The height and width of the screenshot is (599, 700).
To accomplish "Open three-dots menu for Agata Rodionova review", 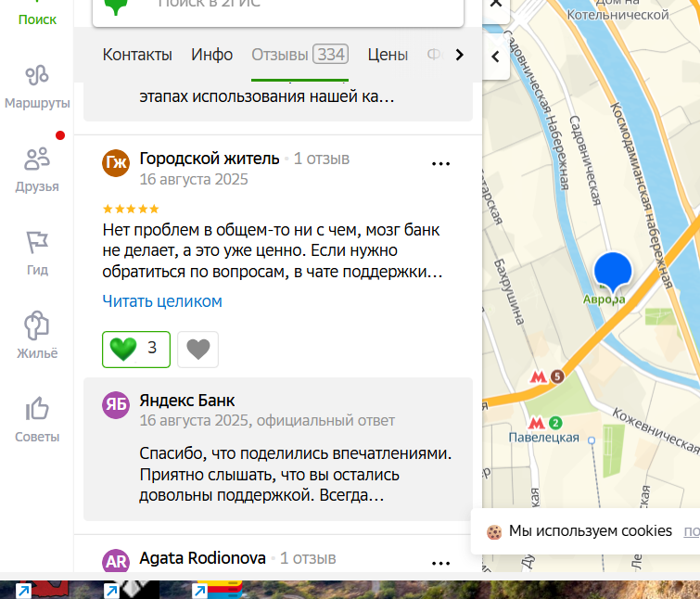I will (440, 563).
